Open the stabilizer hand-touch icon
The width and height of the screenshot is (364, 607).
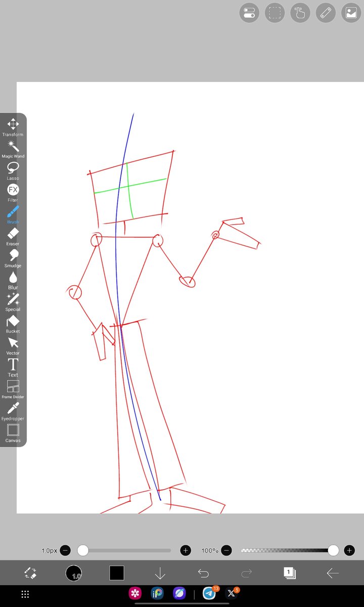click(300, 13)
